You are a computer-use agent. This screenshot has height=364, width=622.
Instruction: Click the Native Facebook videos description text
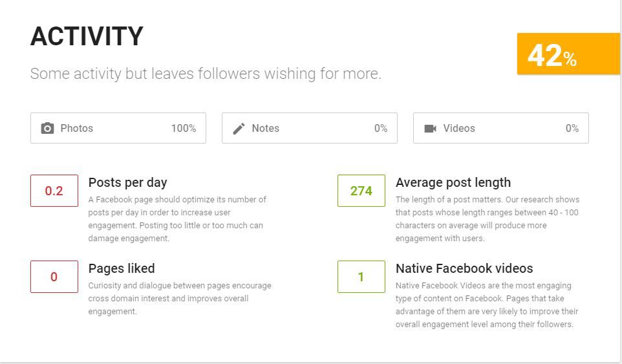[487, 305]
